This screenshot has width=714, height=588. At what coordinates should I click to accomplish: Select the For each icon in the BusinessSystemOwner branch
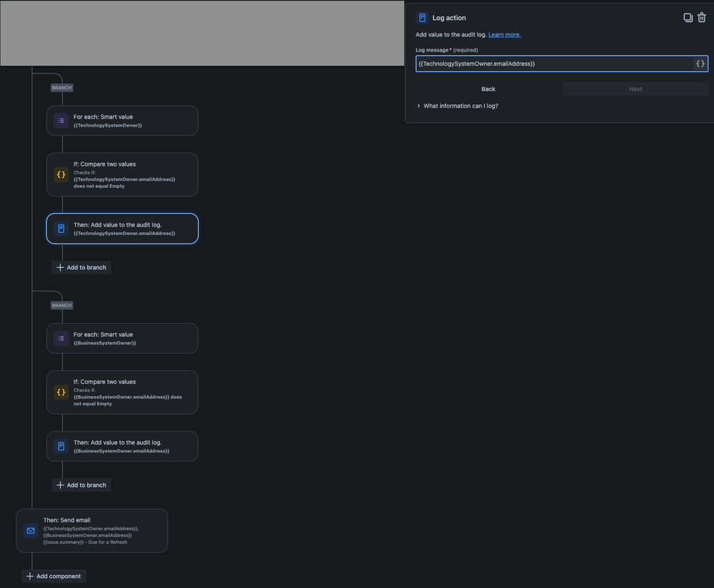pos(61,338)
